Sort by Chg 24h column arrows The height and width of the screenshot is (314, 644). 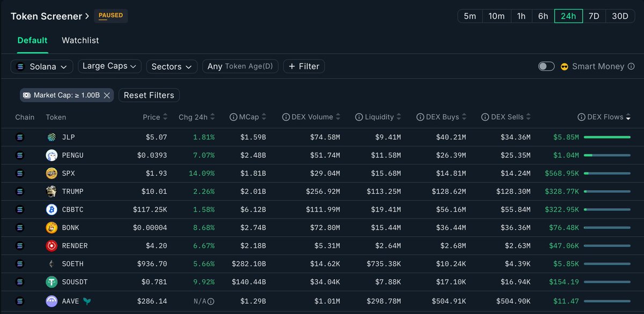click(x=213, y=117)
